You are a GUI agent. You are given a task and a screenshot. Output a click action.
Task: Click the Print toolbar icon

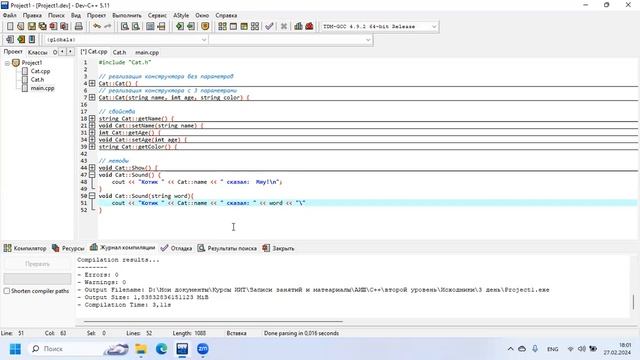(78, 27)
